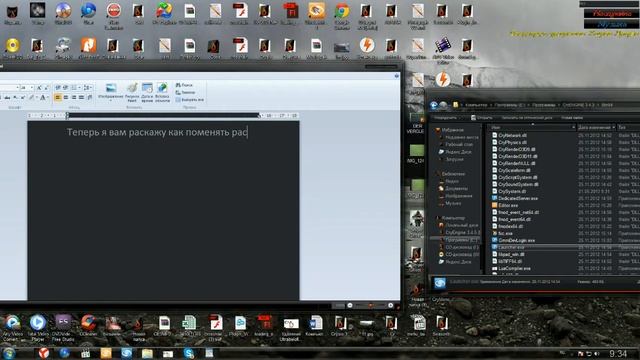Viewport: 640px width, 360px height.
Task: Open the file explorer folder taskbar icon
Action: (147, 353)
